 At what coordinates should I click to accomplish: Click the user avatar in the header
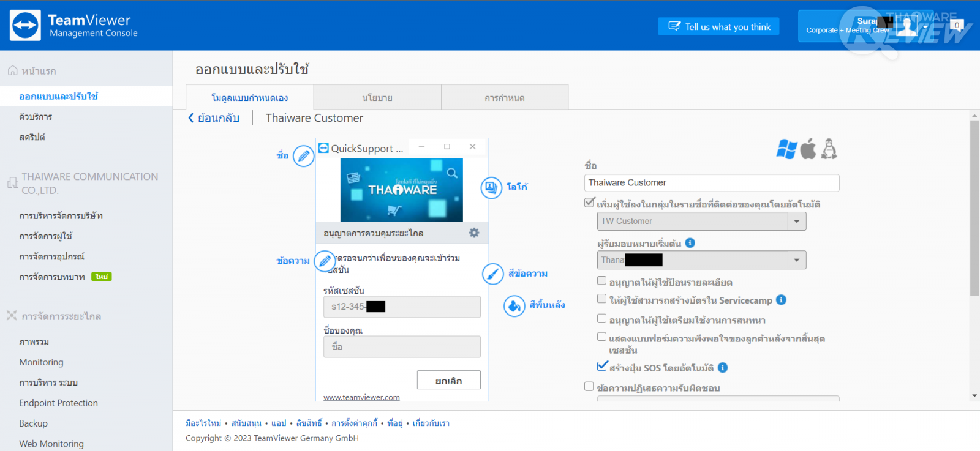pos(907,26)
